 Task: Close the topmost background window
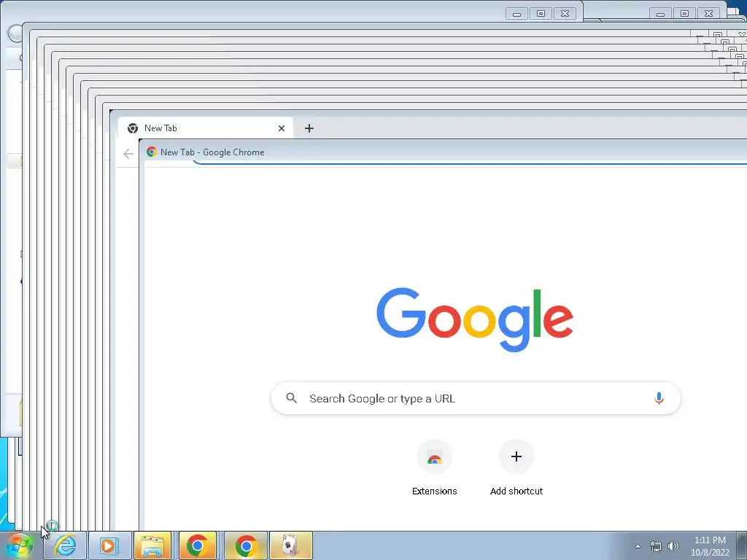(565, 14)
